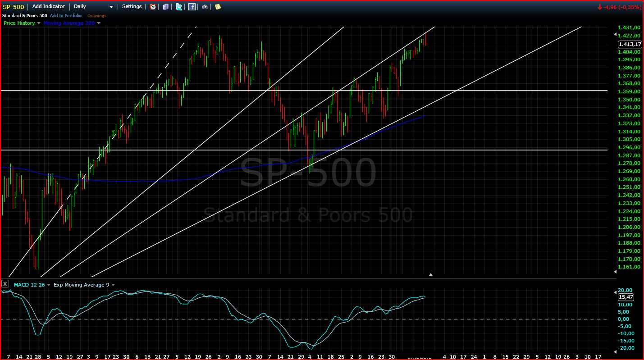Click the small arrow beside MACD -20,00 value
The height and width of the screenshot is (360, 644).
616,351
